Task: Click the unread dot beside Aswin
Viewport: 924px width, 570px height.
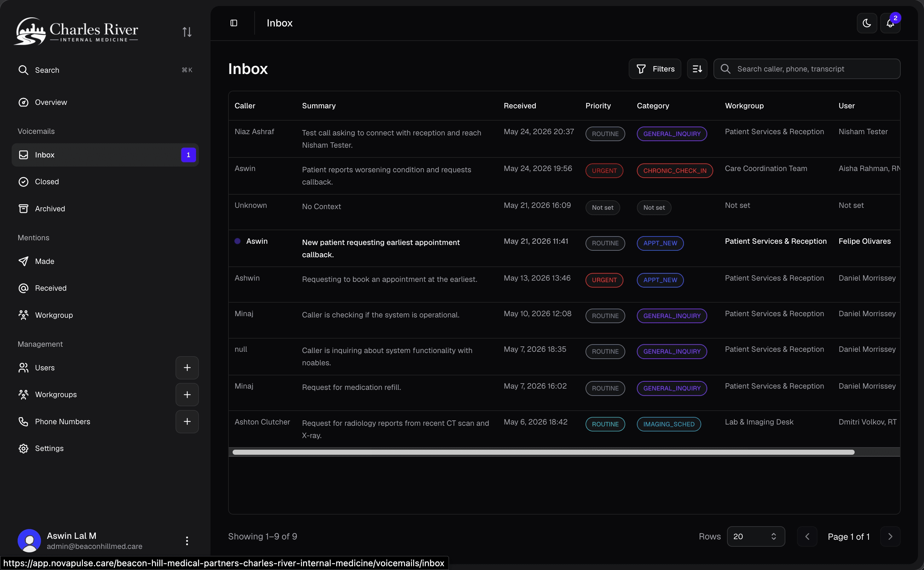Action: point(237,241)
